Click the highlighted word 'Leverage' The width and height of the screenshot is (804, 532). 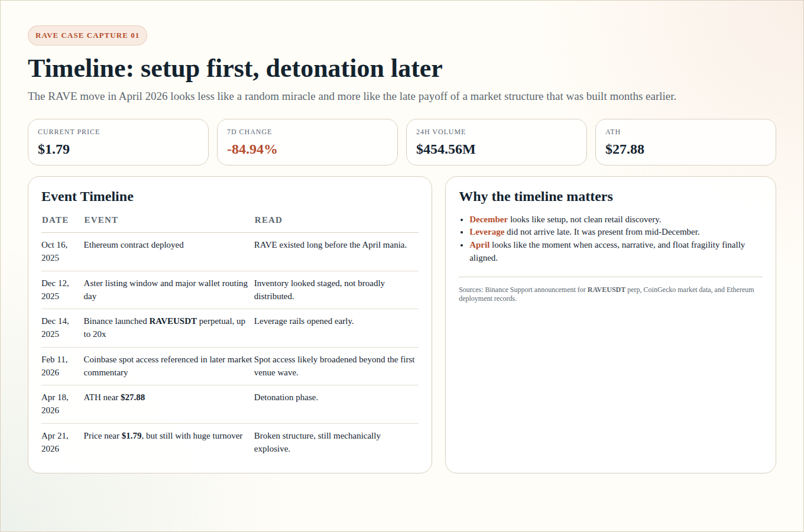(487, 232)
